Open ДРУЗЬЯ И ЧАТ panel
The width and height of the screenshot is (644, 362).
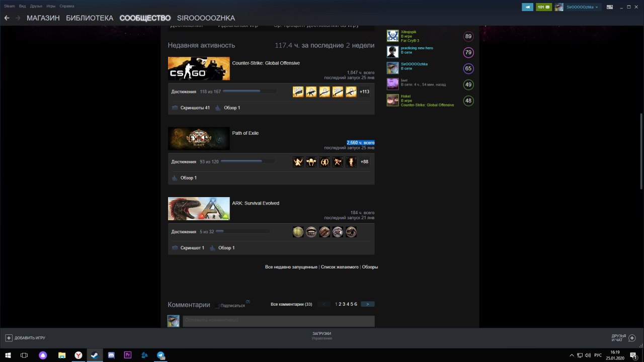point(623,338)
